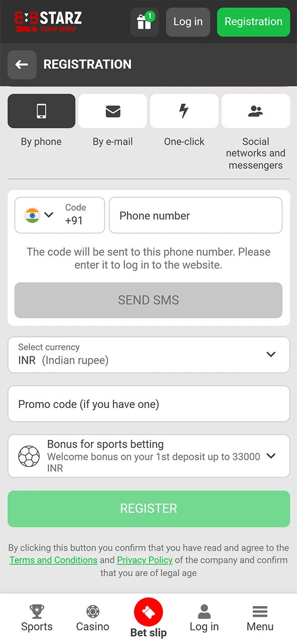Image resolution: width=297 pixels, height=644 pixels.
Task: Open the Privacy Policy link
Action: click(145, 560)
